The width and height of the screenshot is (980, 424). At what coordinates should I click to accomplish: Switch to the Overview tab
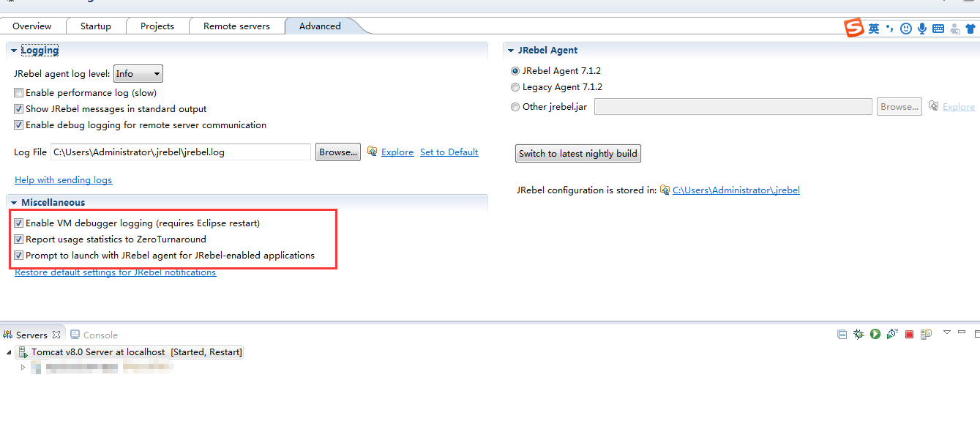click(31, 26)
